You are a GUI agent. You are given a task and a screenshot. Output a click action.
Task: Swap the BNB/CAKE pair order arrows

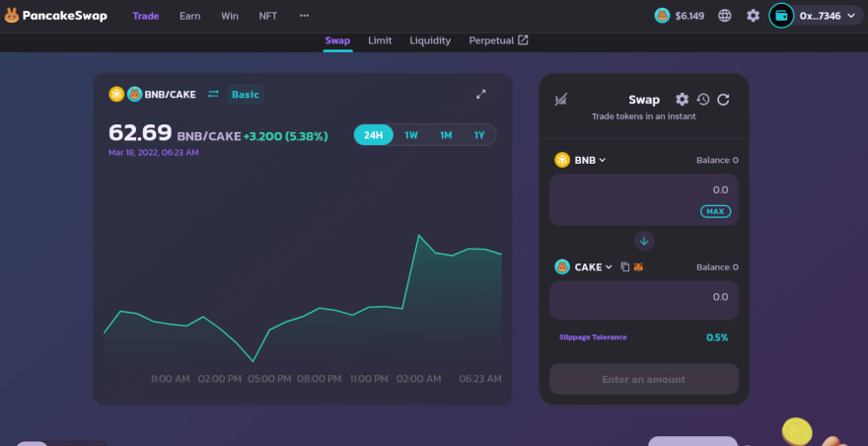coord(213,94)
